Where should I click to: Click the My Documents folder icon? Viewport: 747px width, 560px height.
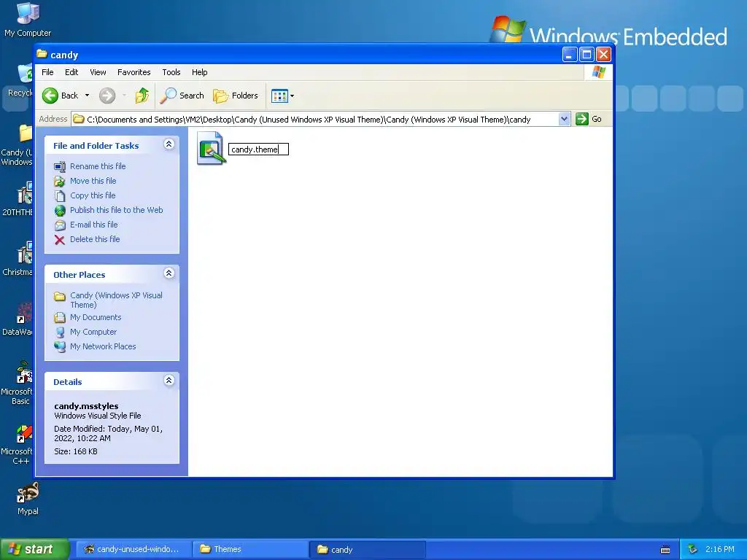click(x=60, y=318)
